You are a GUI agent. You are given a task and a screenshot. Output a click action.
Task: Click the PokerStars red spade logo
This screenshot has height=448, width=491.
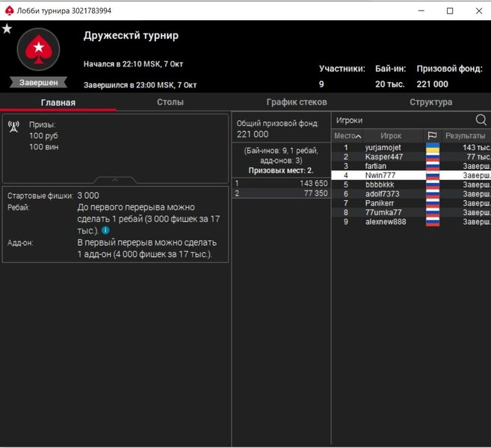[x=37, y=51]
